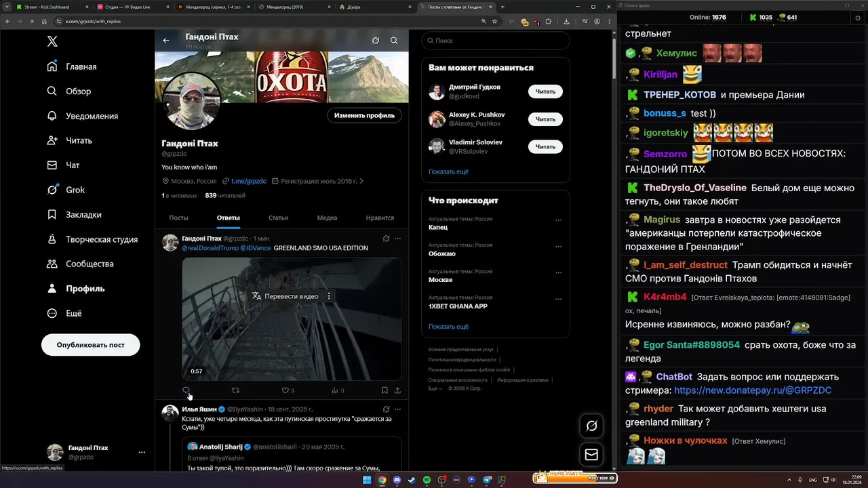Image resolution: width=868 pixels, height=488 pixels.
Task: Switch to the Нравится tab
Action: [x=380, y=218]
